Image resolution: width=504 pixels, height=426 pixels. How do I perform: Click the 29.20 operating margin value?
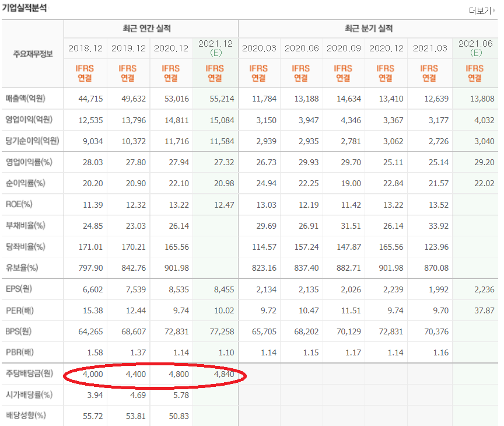tap(484, 162)
